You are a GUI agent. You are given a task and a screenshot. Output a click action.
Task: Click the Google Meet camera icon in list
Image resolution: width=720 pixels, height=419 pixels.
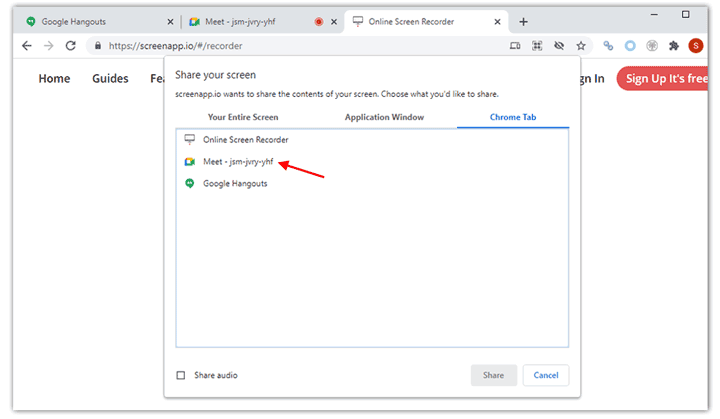pos(190,162)
